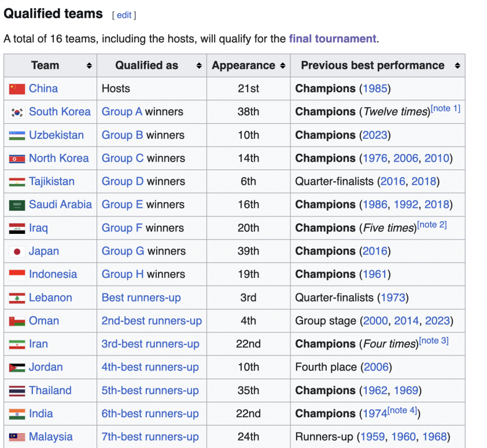
Task: Click the Best runners-up link
Action: pyautogui.click(x=141, y=298)
